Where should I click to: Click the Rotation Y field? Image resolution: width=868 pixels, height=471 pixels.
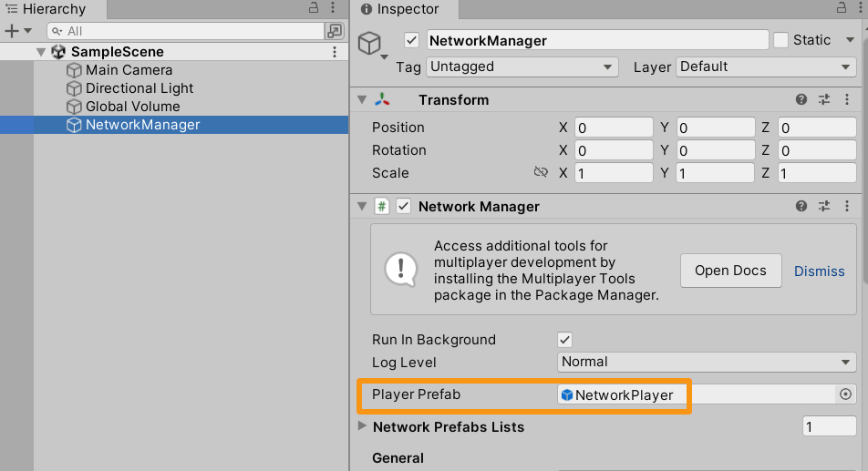tap(715, 150)
